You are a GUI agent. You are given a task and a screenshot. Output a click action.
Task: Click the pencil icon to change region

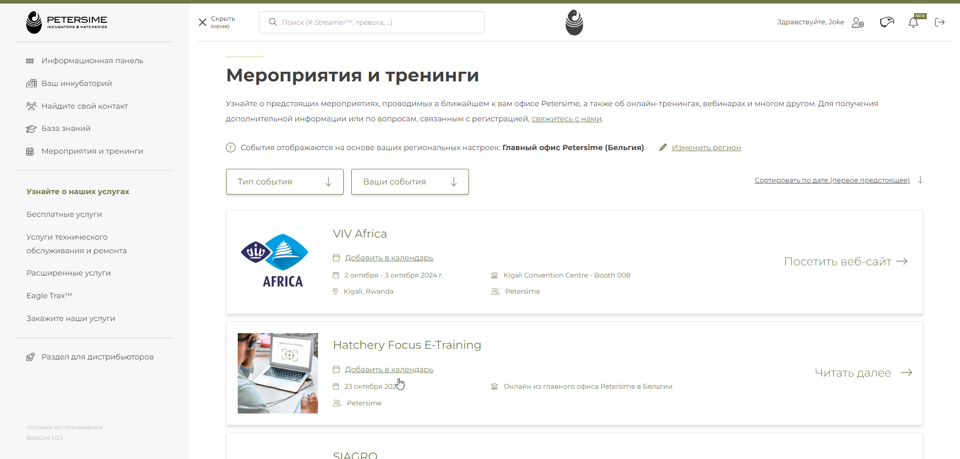pyautogui.click(x=663, y=148)
